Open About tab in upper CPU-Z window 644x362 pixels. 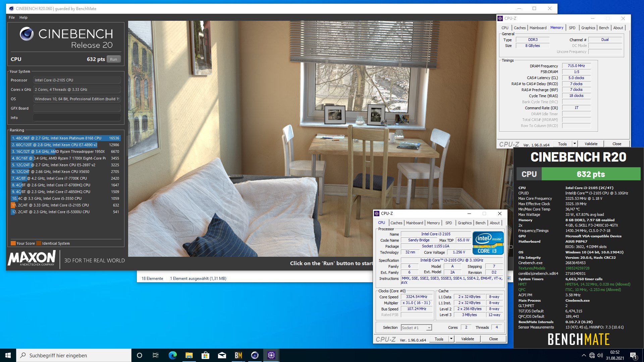618,28
